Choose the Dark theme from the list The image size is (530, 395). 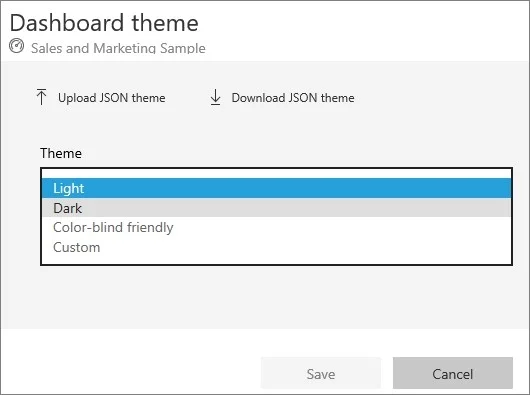276,208
